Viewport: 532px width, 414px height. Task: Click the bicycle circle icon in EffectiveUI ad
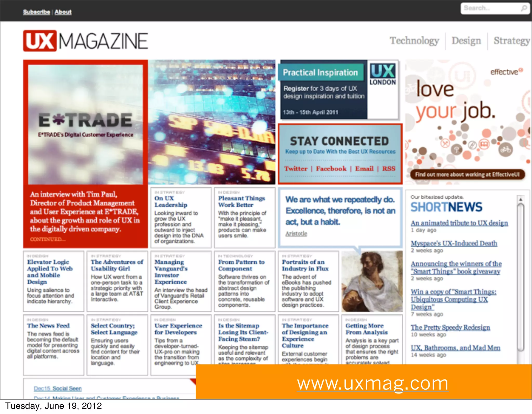coord(505,149)
